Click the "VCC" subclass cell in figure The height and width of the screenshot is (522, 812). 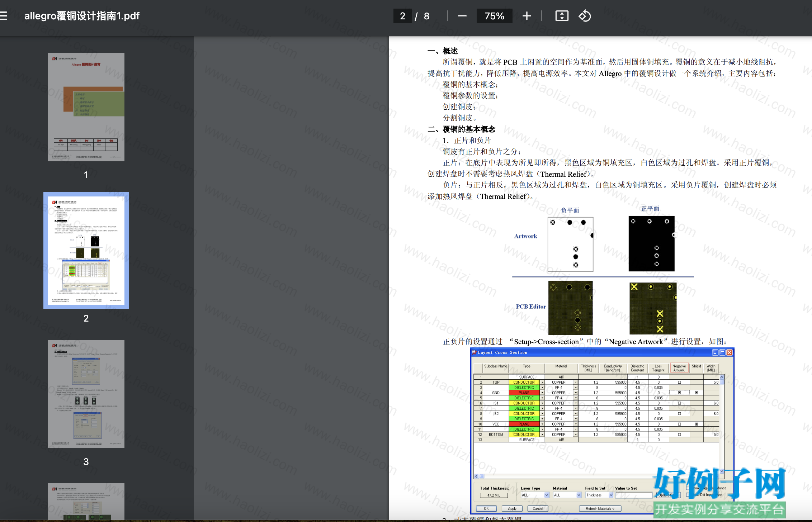(x=496, y=424)
